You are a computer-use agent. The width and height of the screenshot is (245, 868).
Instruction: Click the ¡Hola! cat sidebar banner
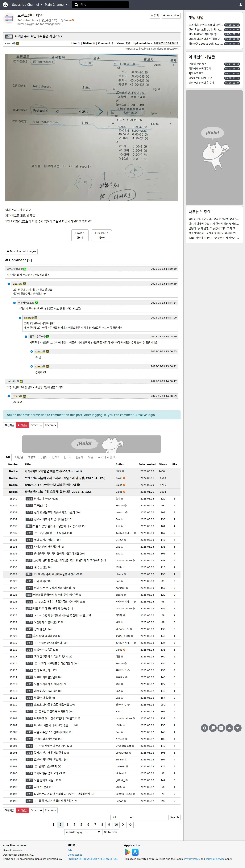(214, 148)
